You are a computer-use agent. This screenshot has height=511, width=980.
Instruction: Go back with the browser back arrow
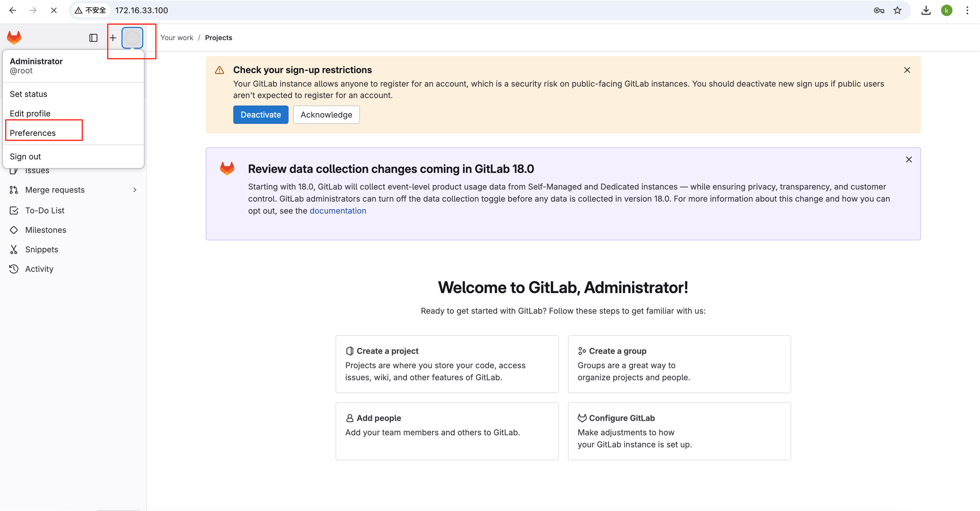tap(13, 10)
